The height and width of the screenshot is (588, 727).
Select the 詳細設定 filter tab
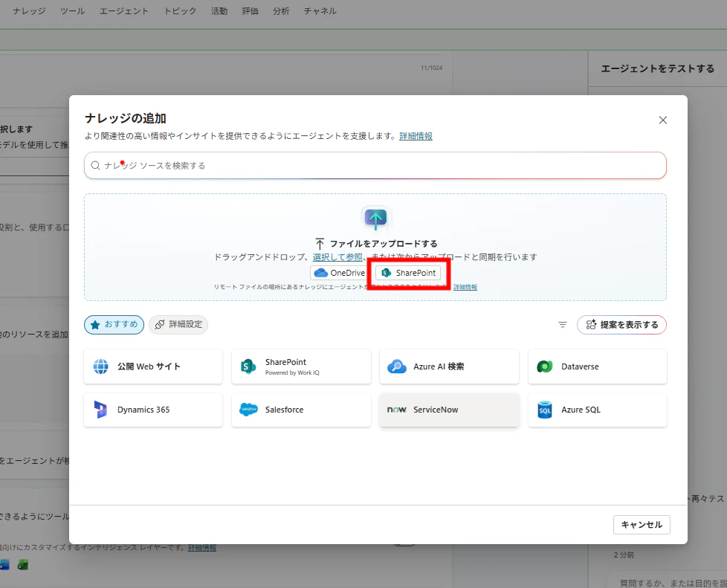[178, 325]
